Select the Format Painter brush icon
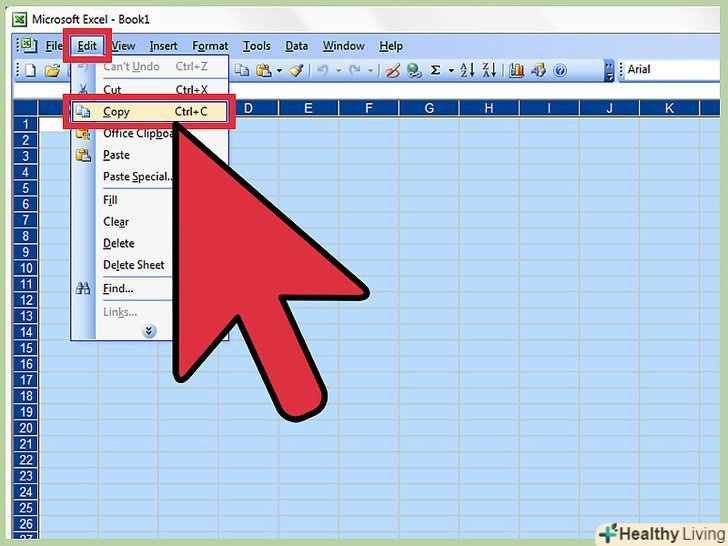This screenshot has width=728, height=546. [296, 71]
